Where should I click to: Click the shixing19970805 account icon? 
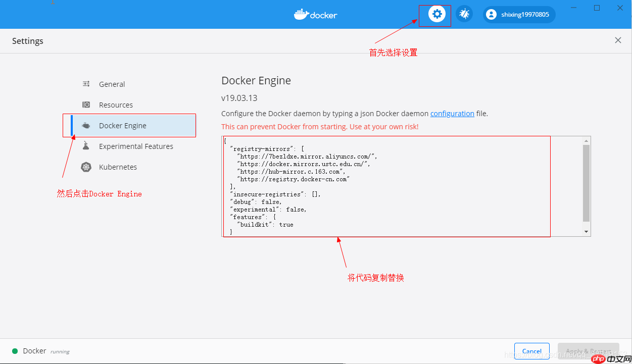click(491, 14)
